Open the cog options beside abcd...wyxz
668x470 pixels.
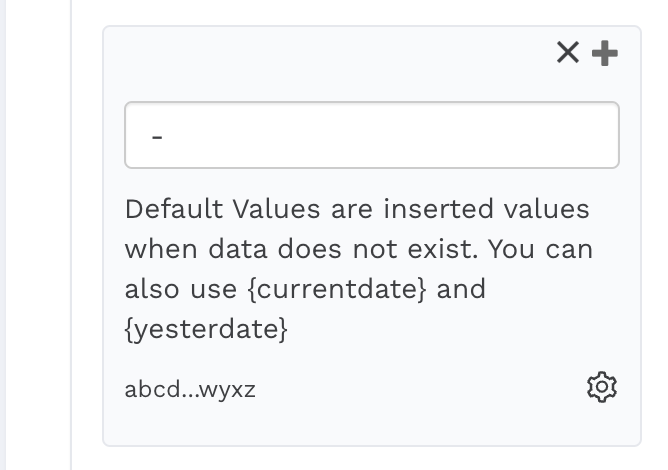point(601,387)
